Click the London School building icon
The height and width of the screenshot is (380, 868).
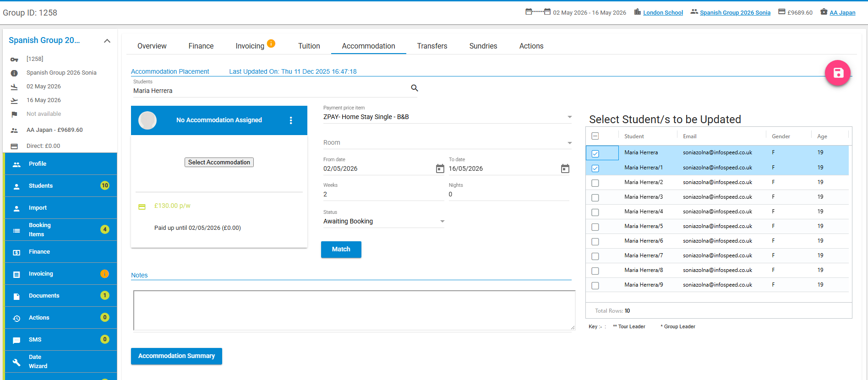(x=637, y=12)
